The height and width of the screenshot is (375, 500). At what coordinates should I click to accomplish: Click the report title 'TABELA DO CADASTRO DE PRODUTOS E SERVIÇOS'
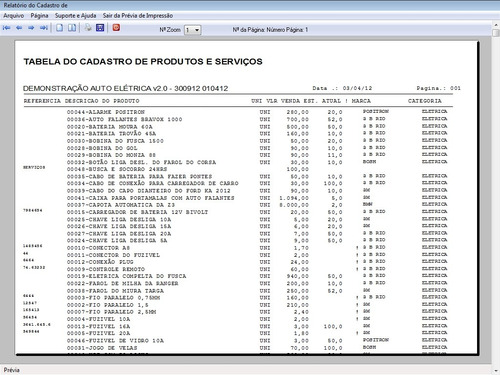(143, 62)
